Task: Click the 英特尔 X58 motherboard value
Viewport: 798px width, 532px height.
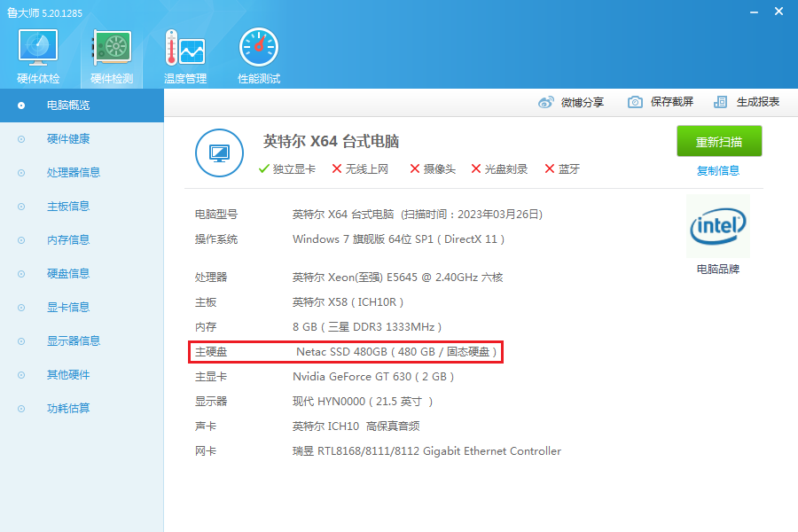Action: click(348, 301)
